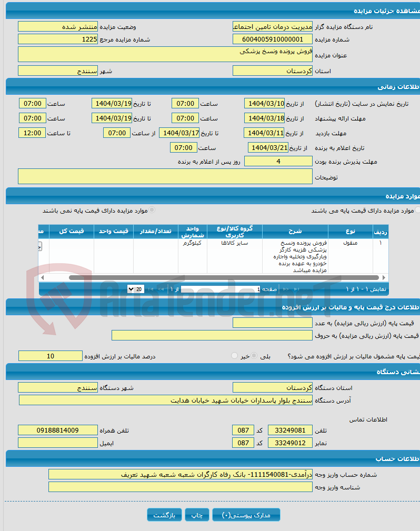Click the شهر field showing سنندج
Screen dimensions: 420x531
58,71
